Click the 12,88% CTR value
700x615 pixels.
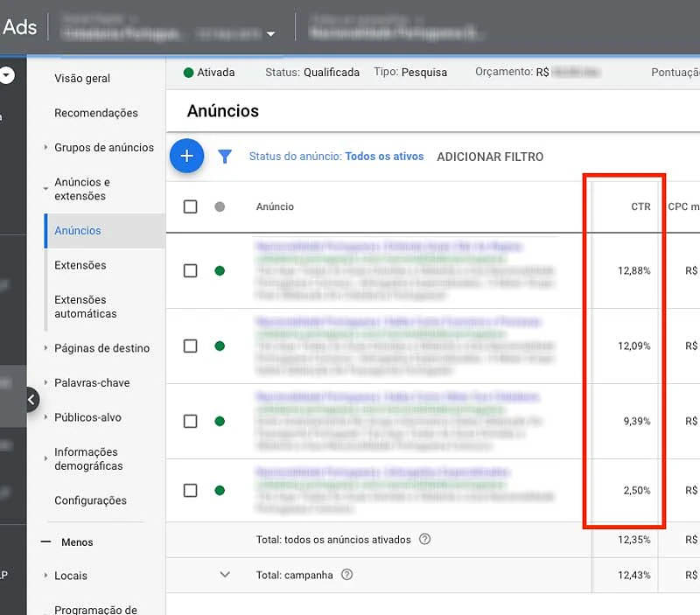coord(633,270)
